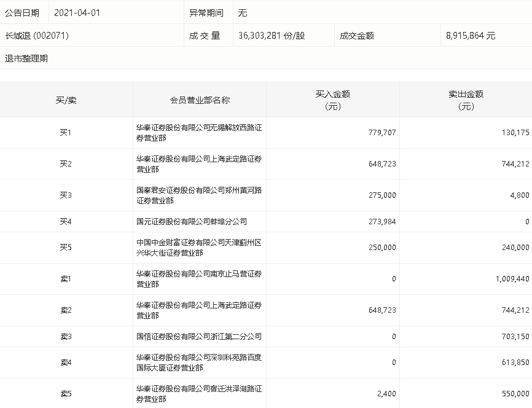
Task: Click branch name '华泰证券…深圳科苑路百度国际大厦证券营业部'
Action: (199, 363)
